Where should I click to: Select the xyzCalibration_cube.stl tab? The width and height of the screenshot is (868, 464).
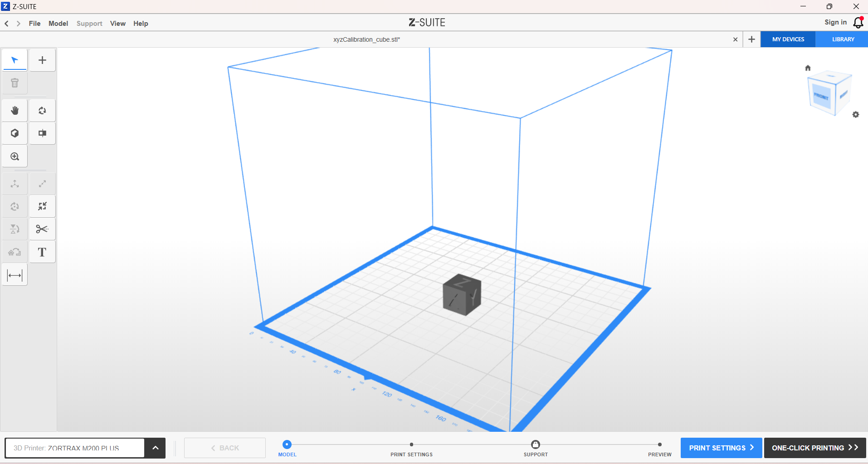tap(366, 39)
